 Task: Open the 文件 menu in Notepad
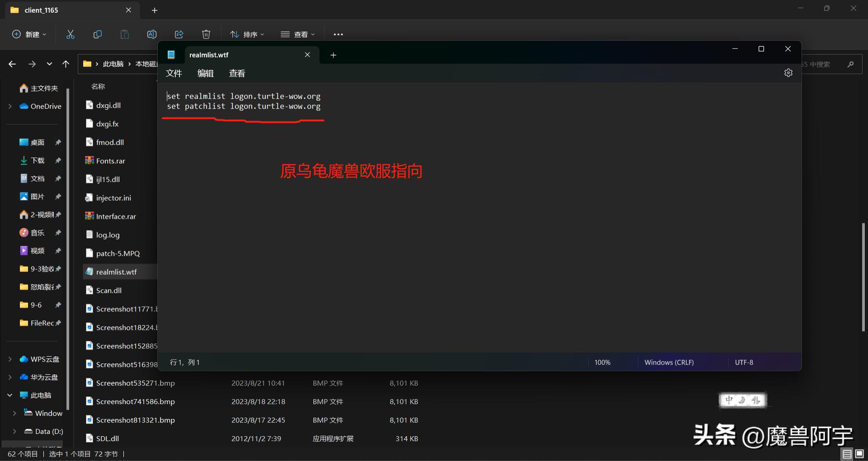pyautogui.click(x=174, y=73)
